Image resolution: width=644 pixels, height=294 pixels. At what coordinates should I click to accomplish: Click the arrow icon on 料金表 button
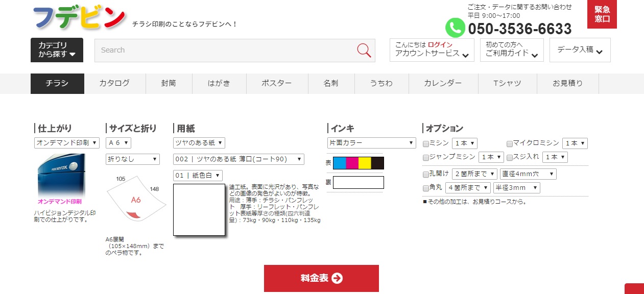coord(337,278)
